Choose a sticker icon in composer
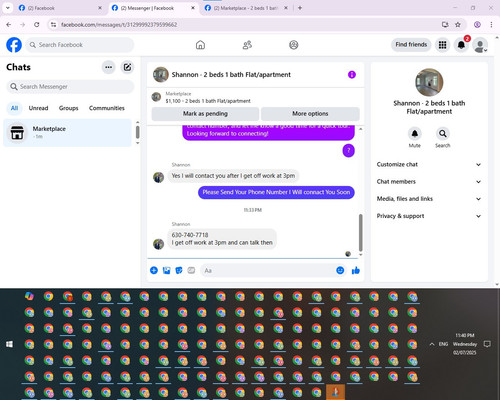 click(179, 270)
